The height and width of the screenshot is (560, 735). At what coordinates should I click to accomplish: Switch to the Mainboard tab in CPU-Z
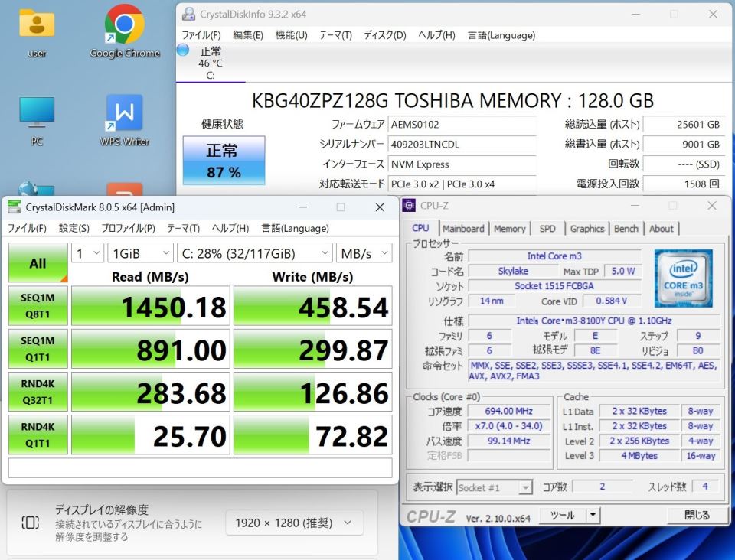click(463, 229)
